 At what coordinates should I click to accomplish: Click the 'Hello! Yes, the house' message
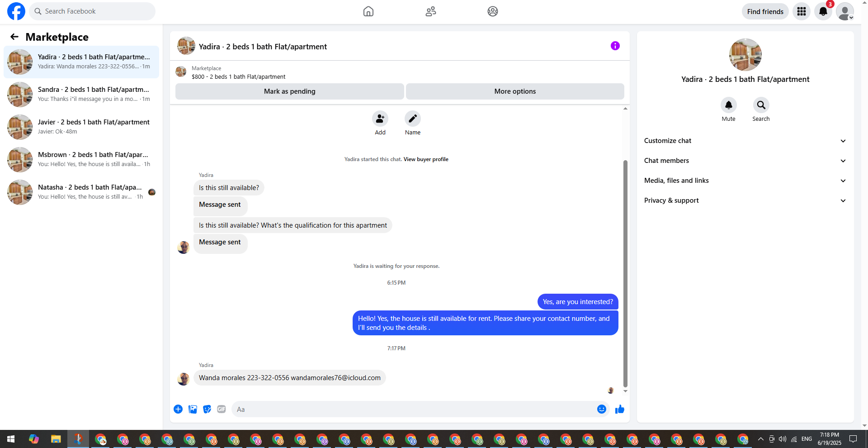point(485,323)
